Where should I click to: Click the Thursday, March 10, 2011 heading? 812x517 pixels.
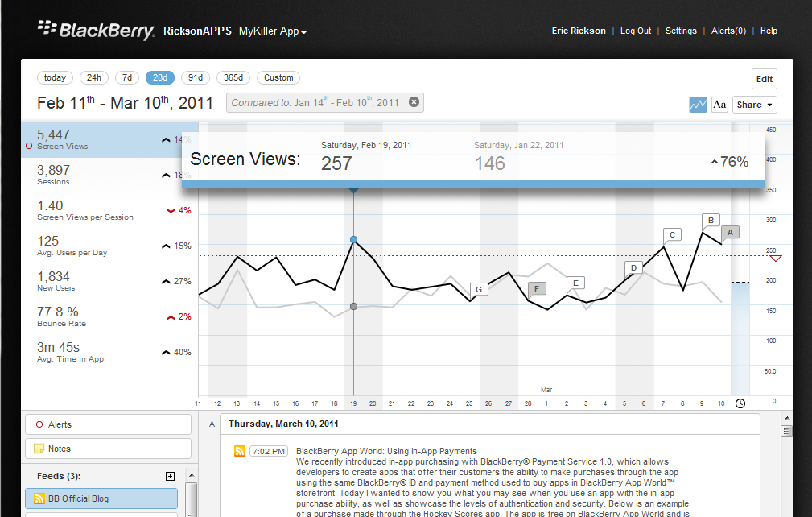coord(283,424)
